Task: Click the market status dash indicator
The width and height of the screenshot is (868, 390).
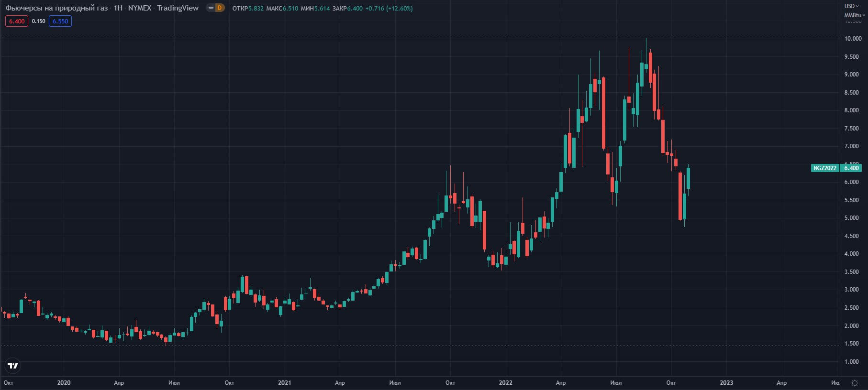Action: pyautogui.click(x=211, y=8)
